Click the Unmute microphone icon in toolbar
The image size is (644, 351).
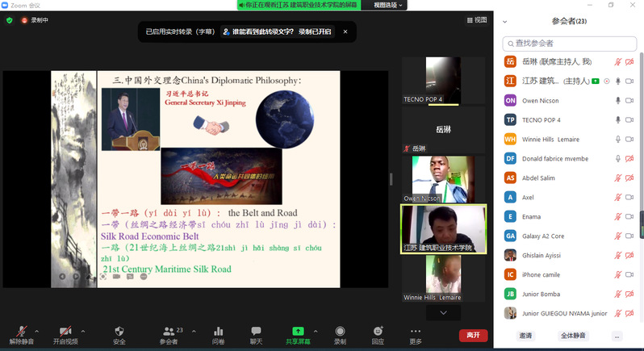pos(21,331)
